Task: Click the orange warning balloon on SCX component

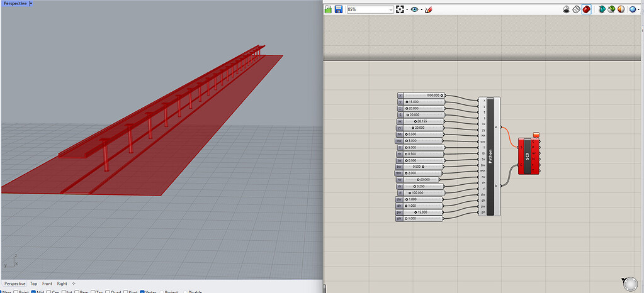Action: 536,135
